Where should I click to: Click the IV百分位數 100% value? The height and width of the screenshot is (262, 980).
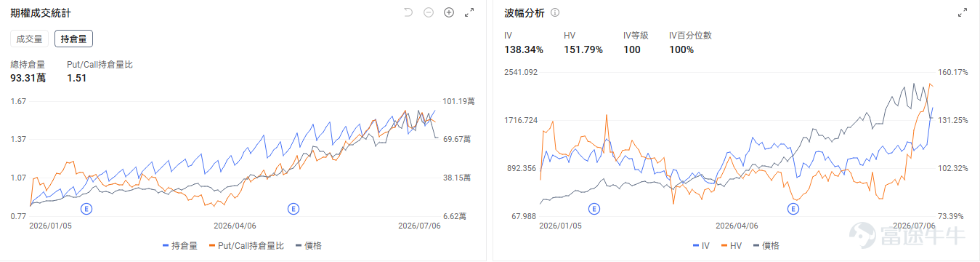681,49
